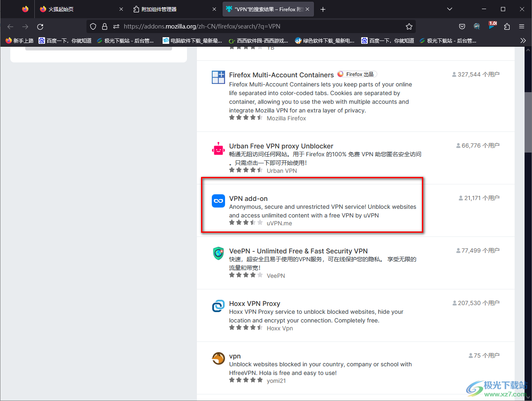Open Firefox Multi-Account Containers title link
Viewport: 532px width, 401px height.
click(x=281, y=75)
